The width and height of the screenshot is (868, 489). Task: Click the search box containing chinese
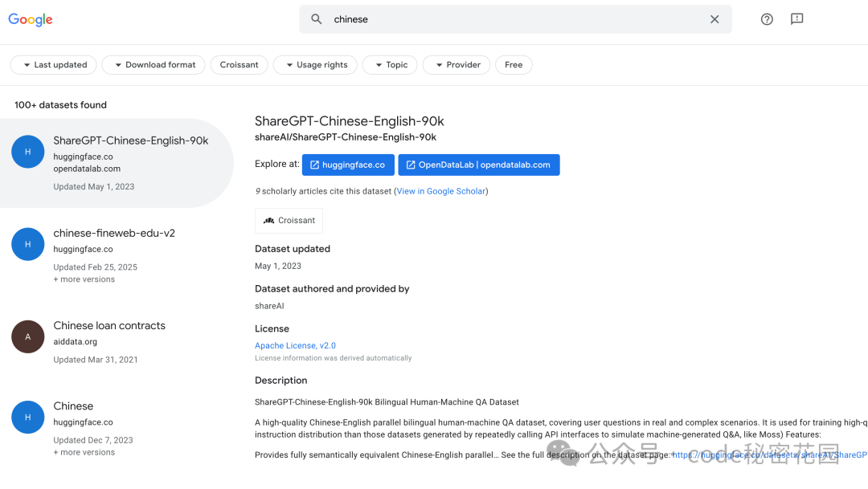(x=515, y=19)
